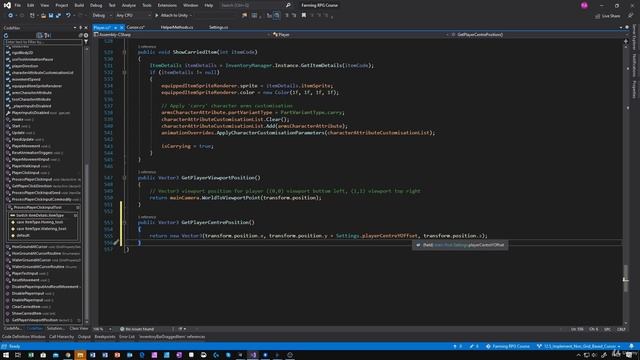Click the Refresh icon in CodeMaid panel
The image size is (640, 360).
click(x=6, y=36)
